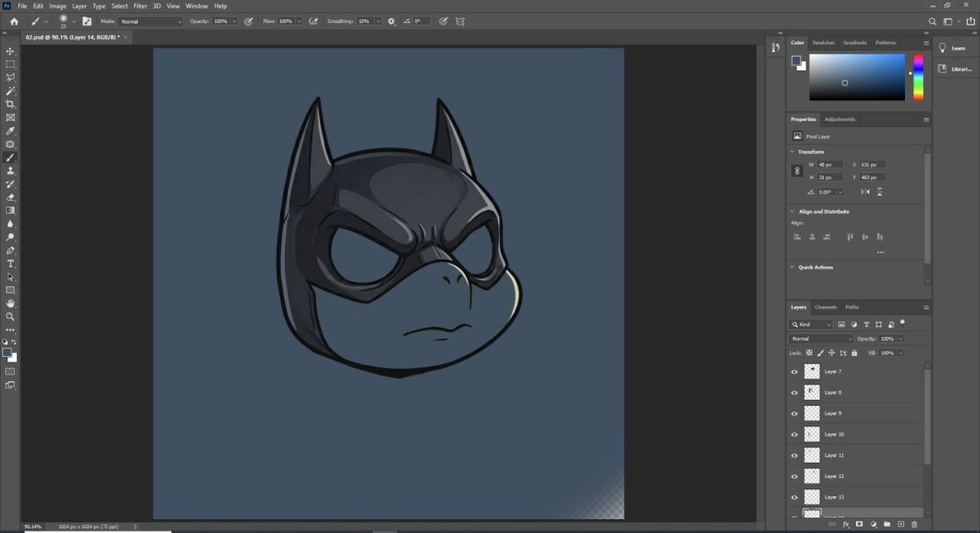
Task: Create a new group folder
Action: 887,524
